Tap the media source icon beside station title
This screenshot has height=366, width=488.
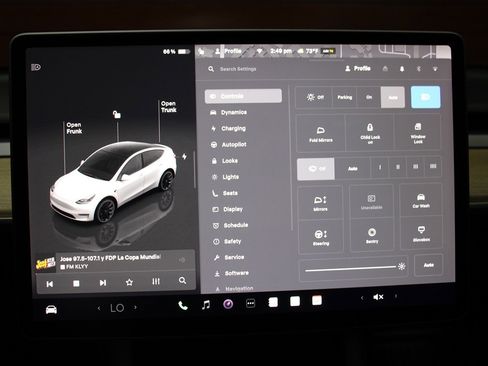pyautogui.click(x=182, y=260)
